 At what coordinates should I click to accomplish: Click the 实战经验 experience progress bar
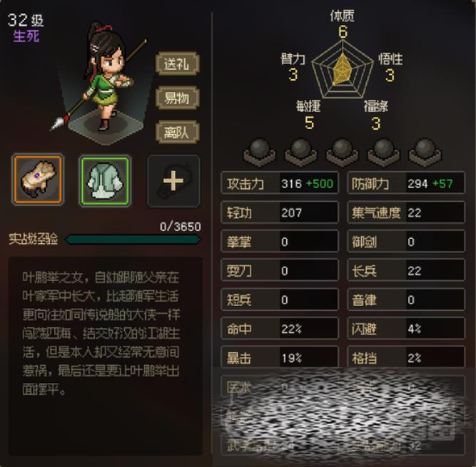pyautogui.click(x=133, y=240)
